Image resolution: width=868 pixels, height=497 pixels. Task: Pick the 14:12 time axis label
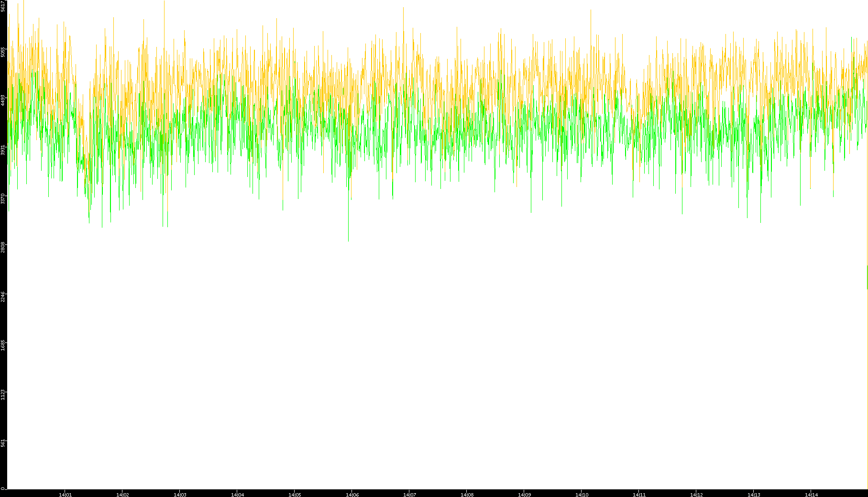pyautogui.click(x=696, y=495)
